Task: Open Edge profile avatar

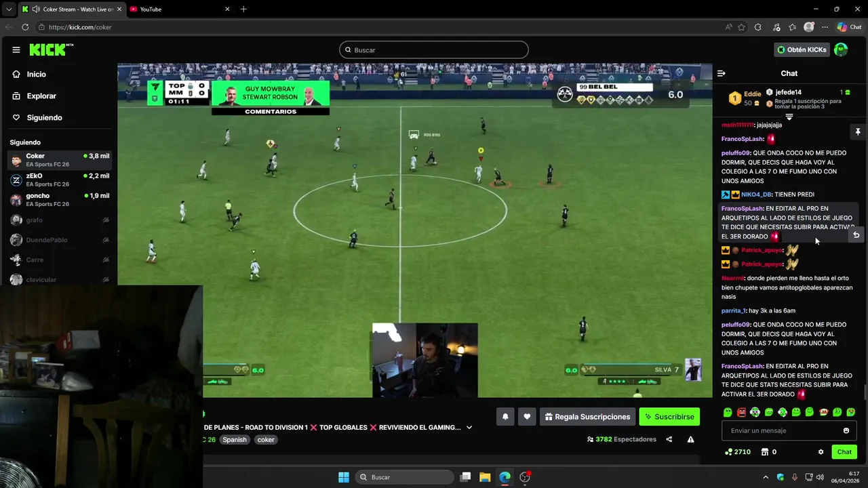Action: coord(808,27)
